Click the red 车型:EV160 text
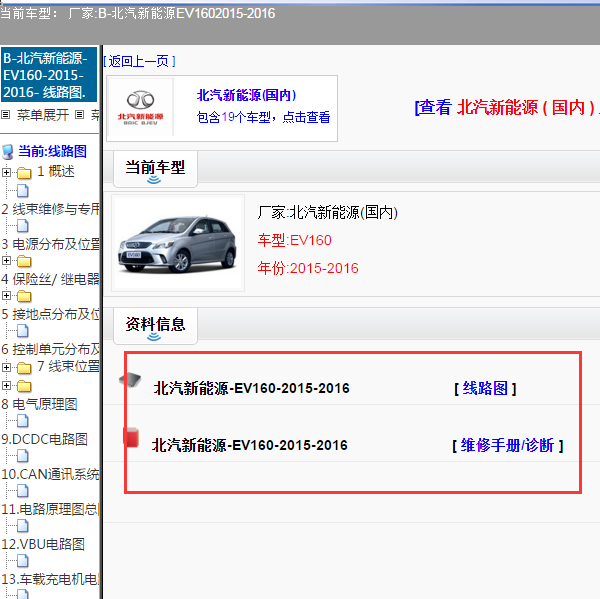The width and height of the screenshot is (600, 599). point(294,240)
